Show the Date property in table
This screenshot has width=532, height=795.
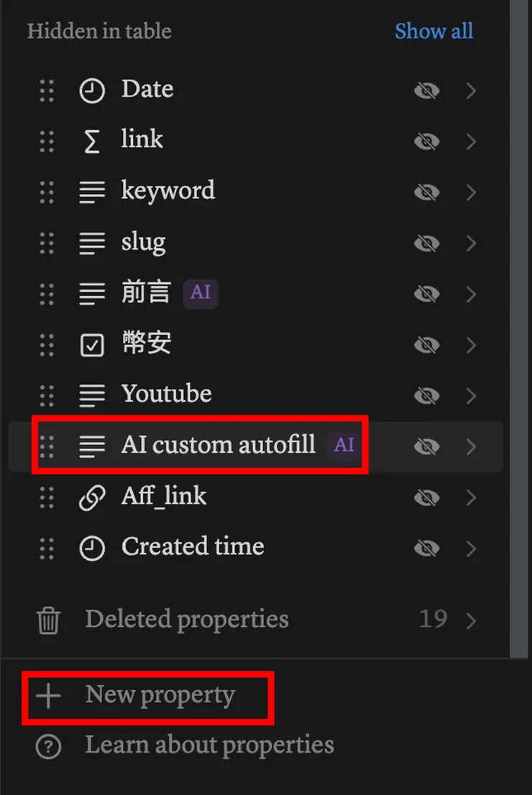point(426,91)
